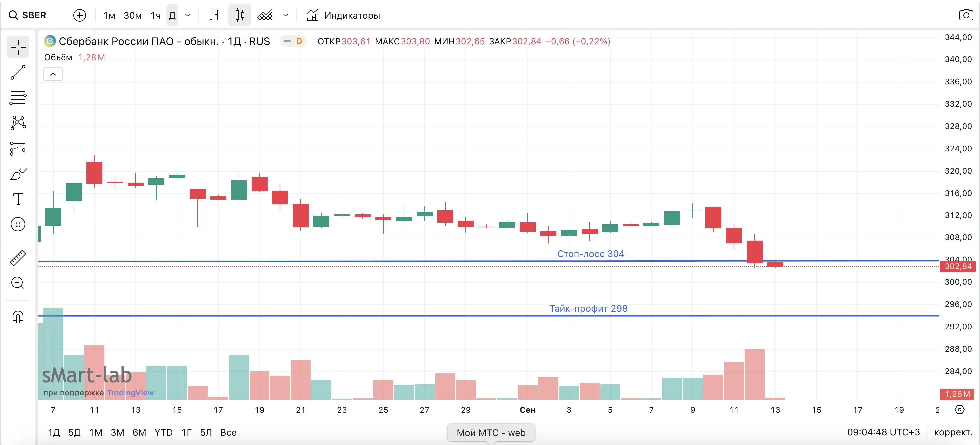Select the zoom in tool
The image size is (980, 445).
tap(18, 283)
